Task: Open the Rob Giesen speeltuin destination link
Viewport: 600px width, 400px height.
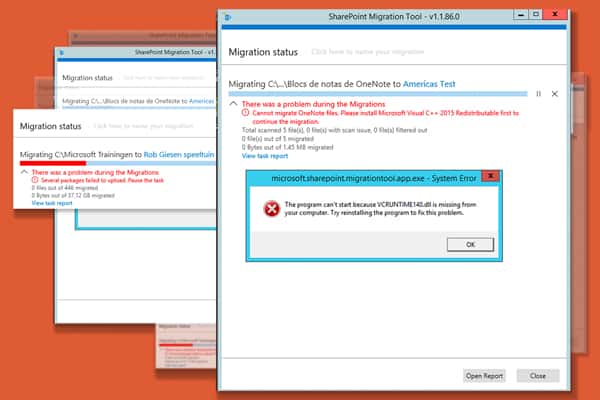Action: click(179, 155)
